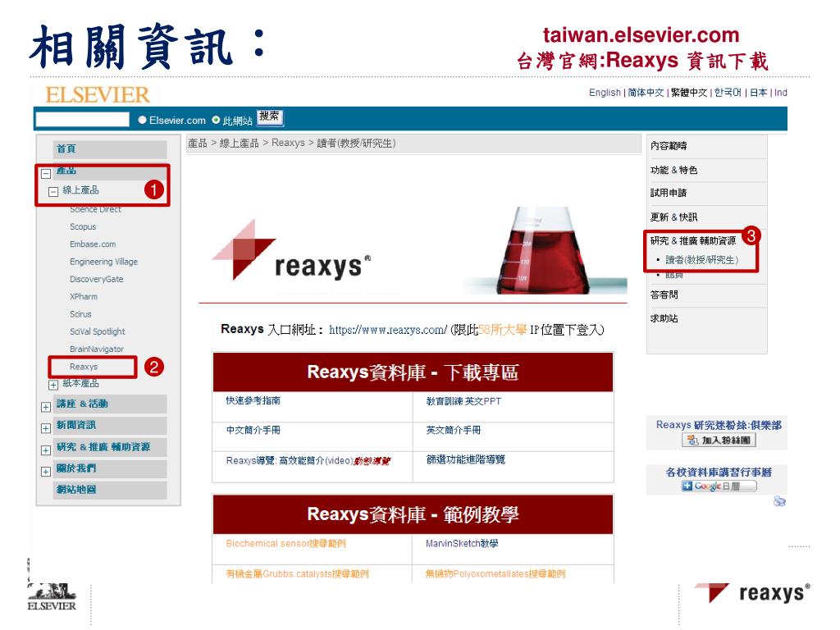Open the https://www.reaxys.com/ entry link

click(x=387, y=330)
